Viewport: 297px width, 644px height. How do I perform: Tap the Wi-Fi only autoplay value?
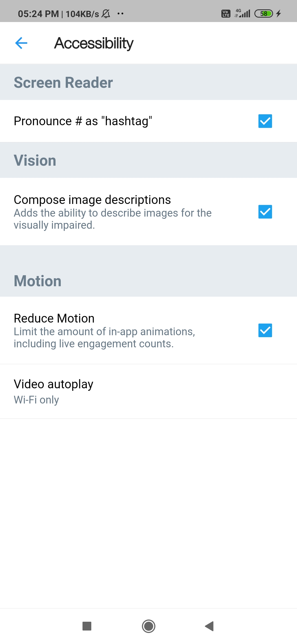[x=36, y=400]
